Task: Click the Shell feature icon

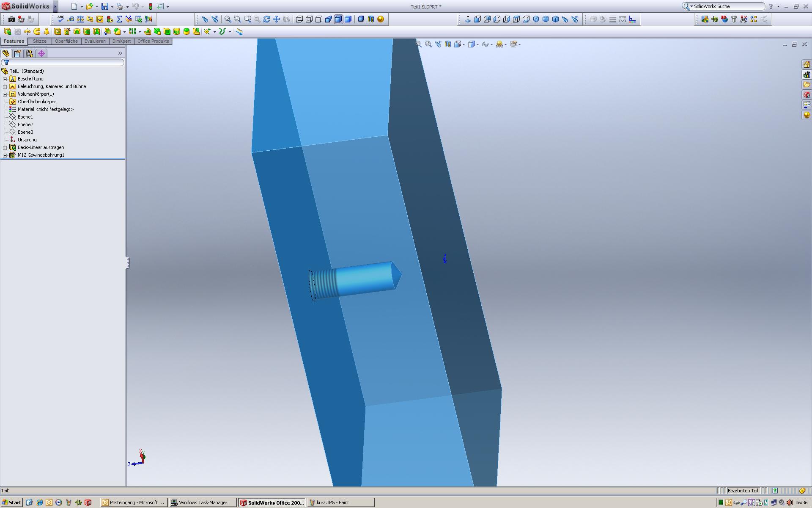Action: [x=167, y=31]
